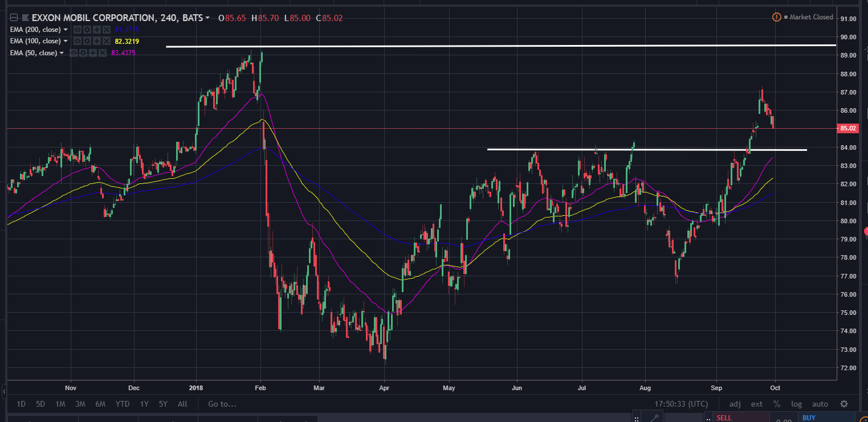The image size is (868, 422).
Task: Set the chart range to 1D
Action: [x=21, y=404]
